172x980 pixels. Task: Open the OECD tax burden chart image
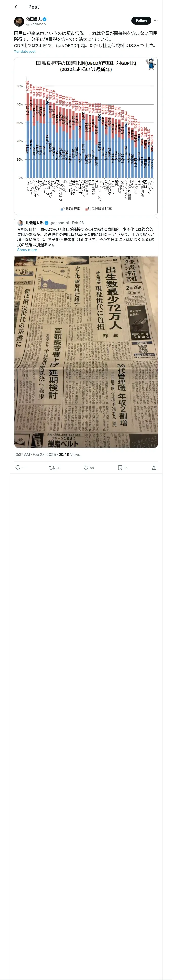86,136
